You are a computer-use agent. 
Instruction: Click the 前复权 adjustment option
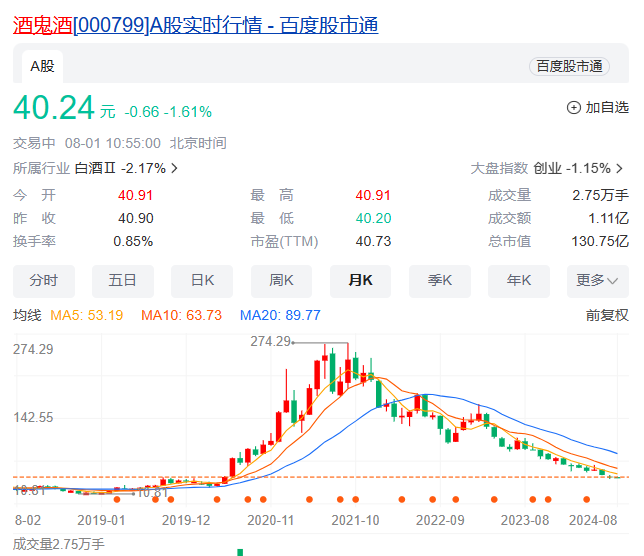click(607, 315)
